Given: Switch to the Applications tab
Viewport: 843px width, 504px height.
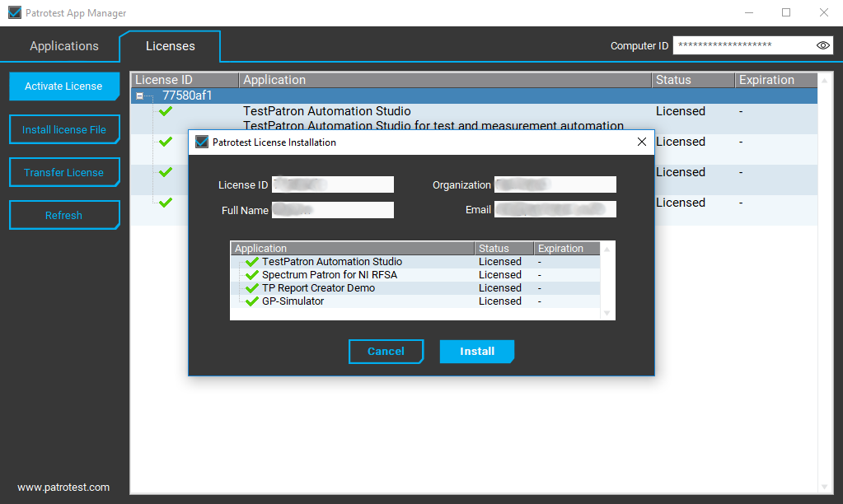Looking at the screenshot, I should click(x=64, y=46).
